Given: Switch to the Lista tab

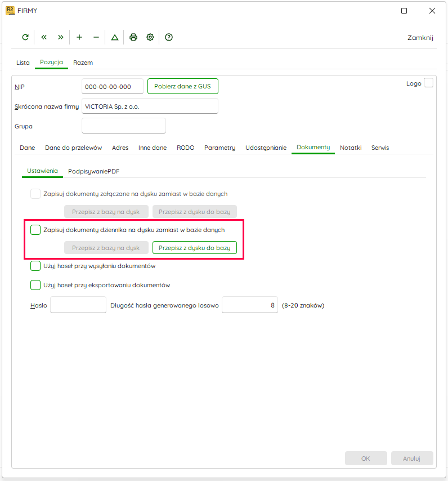Looking at the screenshot, I should [23, 63].
